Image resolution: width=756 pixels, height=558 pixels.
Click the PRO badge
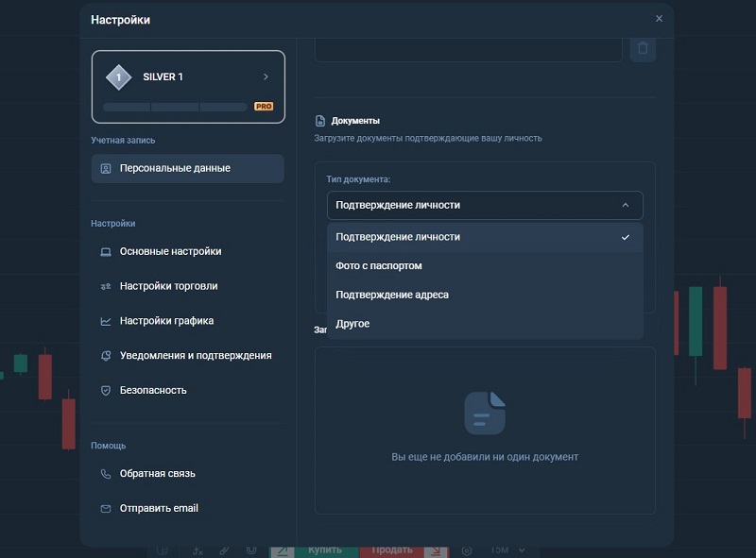264,106
